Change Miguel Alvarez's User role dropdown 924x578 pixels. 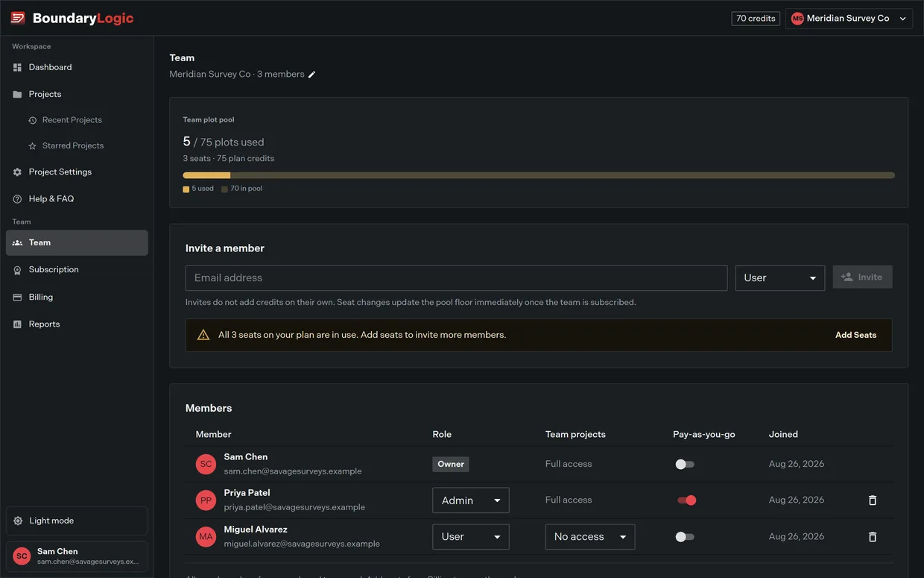pyautogui.click(x=471, y=537)
